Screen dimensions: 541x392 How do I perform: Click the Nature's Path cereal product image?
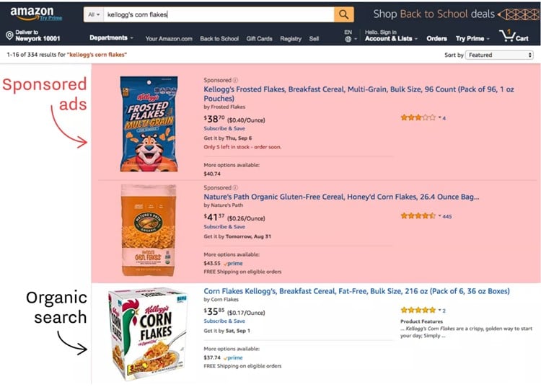147,229
